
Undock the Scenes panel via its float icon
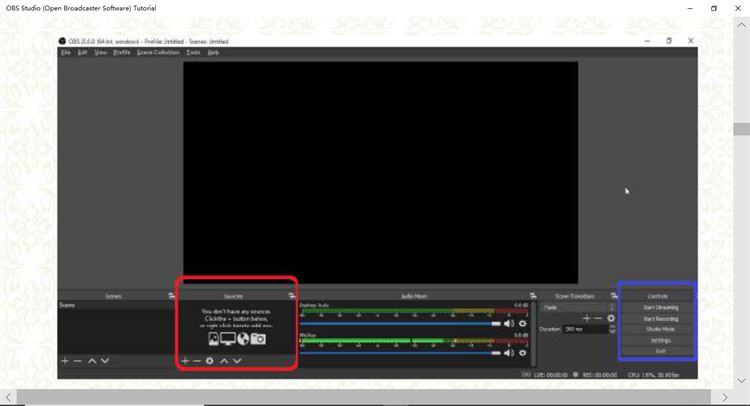pyautogui.click(x=171, y=296)
